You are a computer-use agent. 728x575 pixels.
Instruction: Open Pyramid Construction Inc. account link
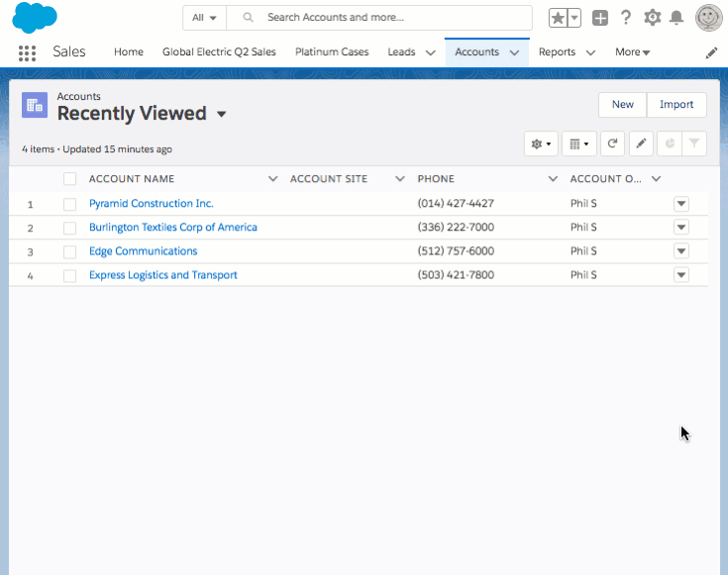click(x=152, y=203)
